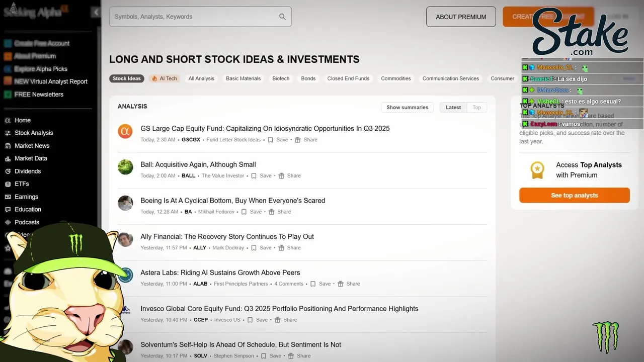Share the Boeing Cyclical Bottom article
Viewport: 644px width, 362px height.
point(279,212)
